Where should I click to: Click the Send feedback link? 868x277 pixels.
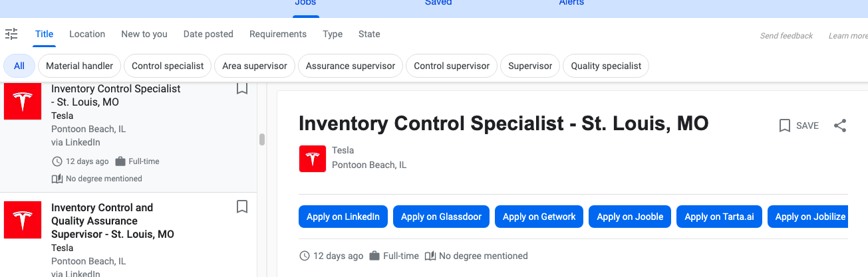tap(786, 36)
